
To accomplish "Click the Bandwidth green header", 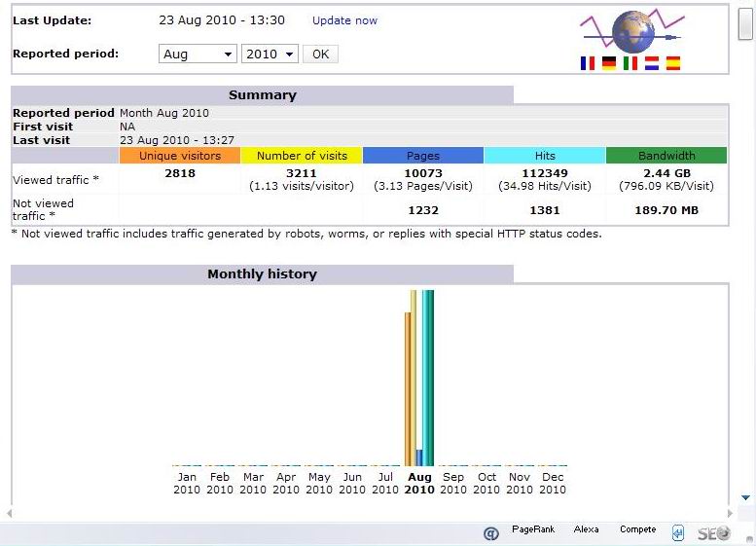I will 666,156.
